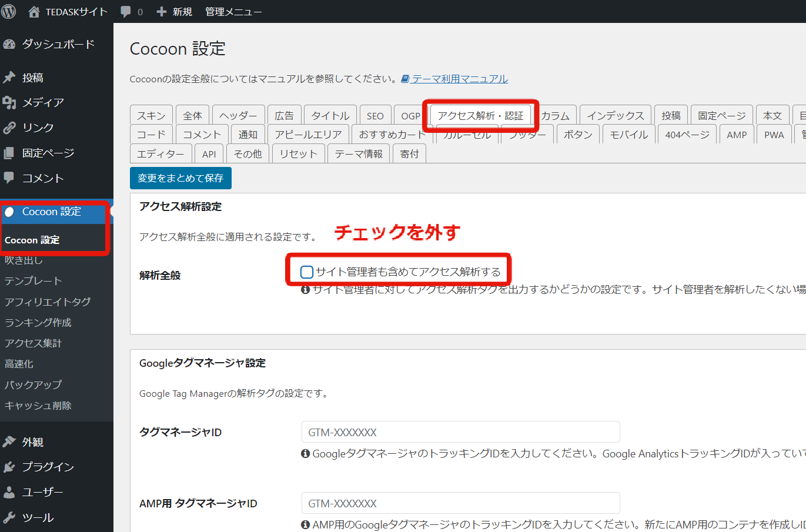Image resolution: width=806 pixels, height=532 pixels.
Task: Open ユーザー in the sidebar
Action: [x=42, y=492]
